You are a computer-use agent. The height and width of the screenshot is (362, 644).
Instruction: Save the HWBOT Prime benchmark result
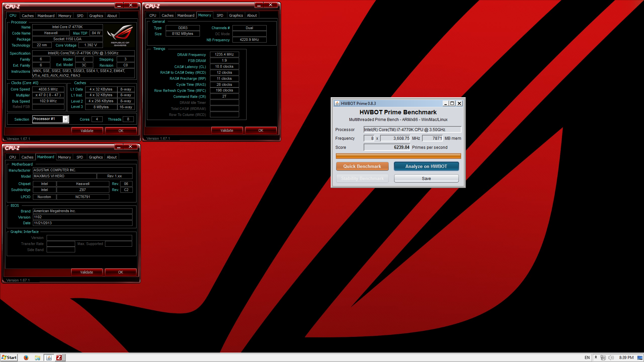426,178
